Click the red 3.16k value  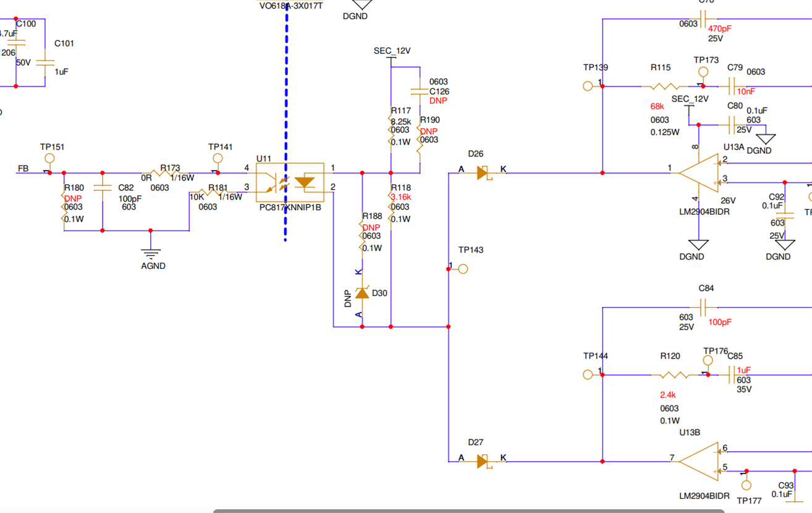(x=400, y=197)
